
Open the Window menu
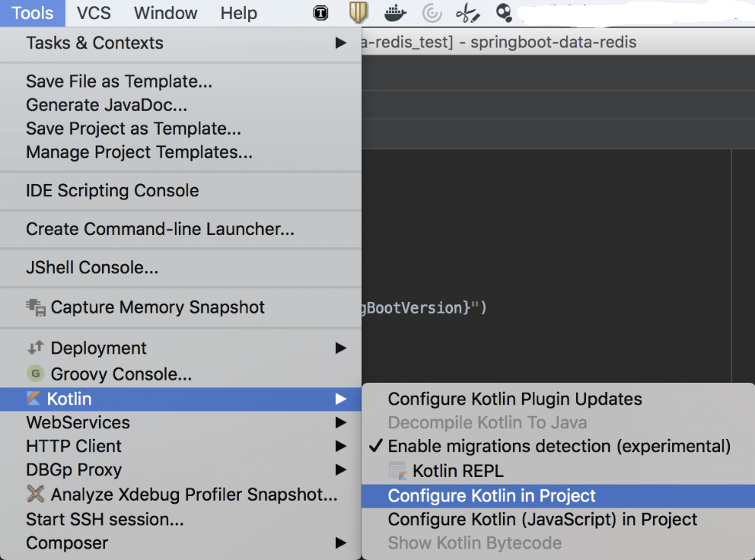coord(166,13)
